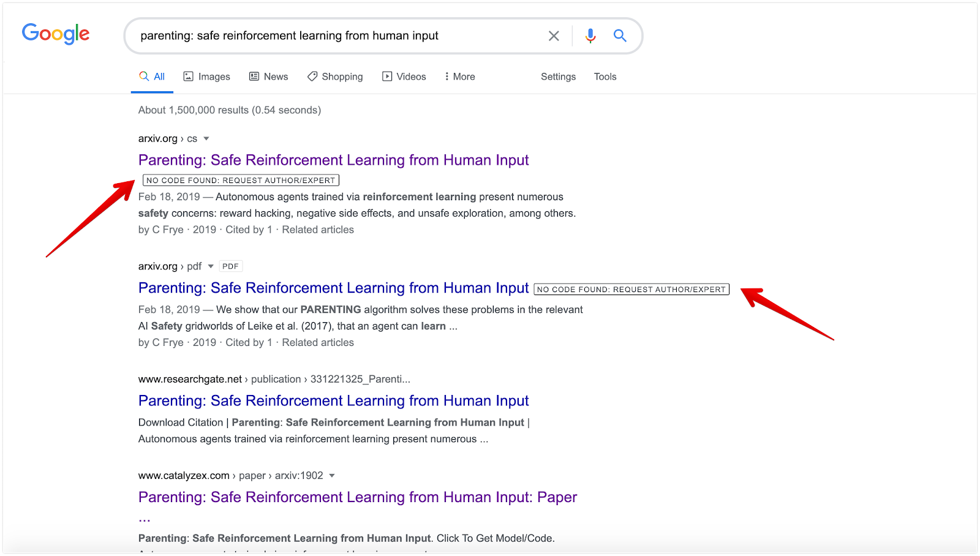Open Cited by 1 in PDF result
The image size is (980, 556).
tap(249, 342)
